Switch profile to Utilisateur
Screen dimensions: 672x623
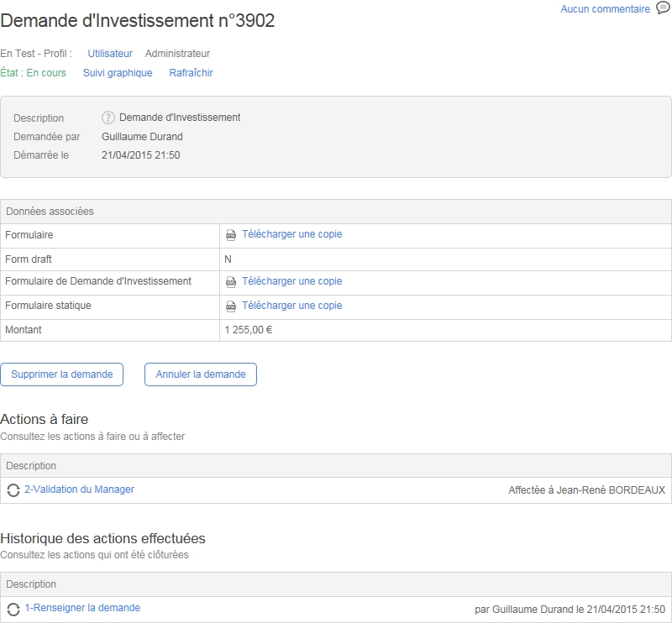(110, 54)
